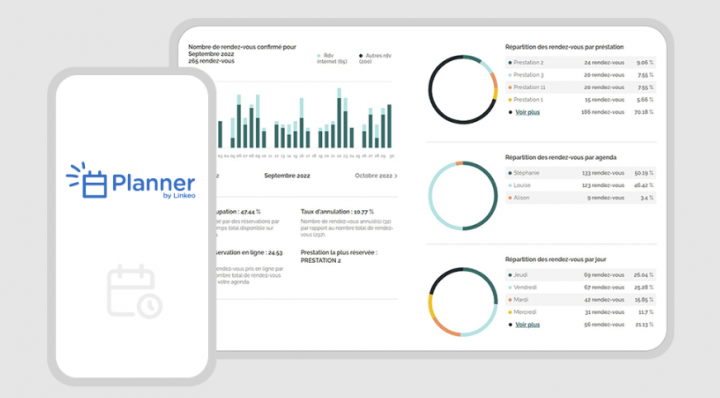Select the Prestation 1 row
This screenshot has height=398, width=720.
580,100
